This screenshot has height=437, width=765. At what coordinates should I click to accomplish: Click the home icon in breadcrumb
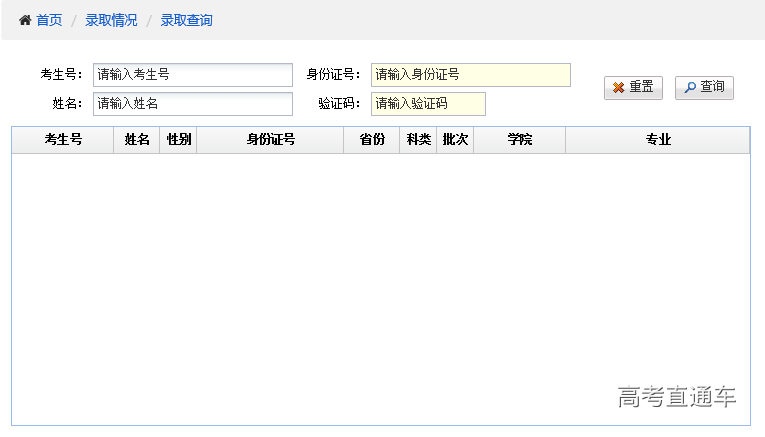pos(25,20)
